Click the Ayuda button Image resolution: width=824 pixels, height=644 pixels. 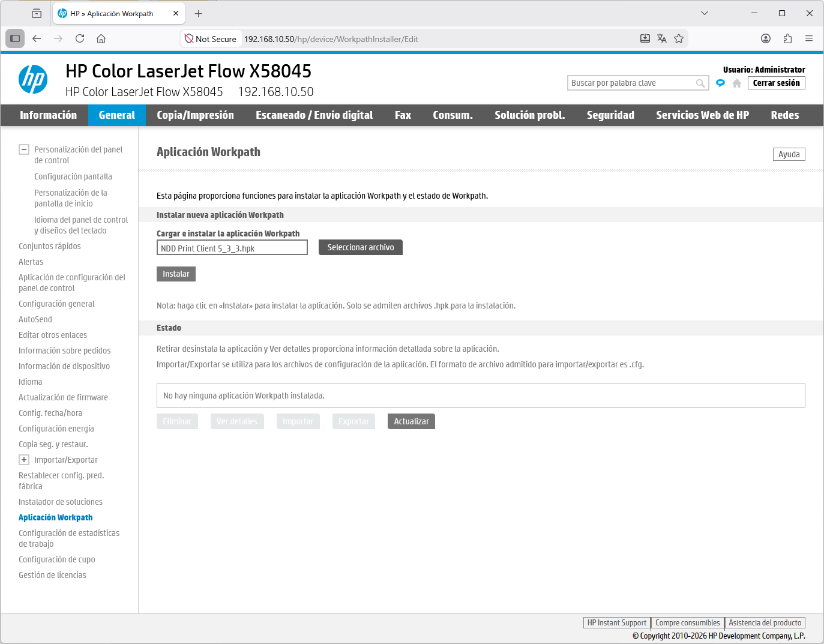point(789,154)
